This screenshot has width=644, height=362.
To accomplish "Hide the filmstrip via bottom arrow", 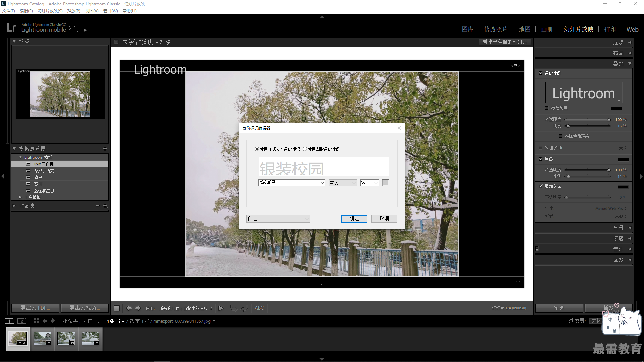I will [322, 359].
